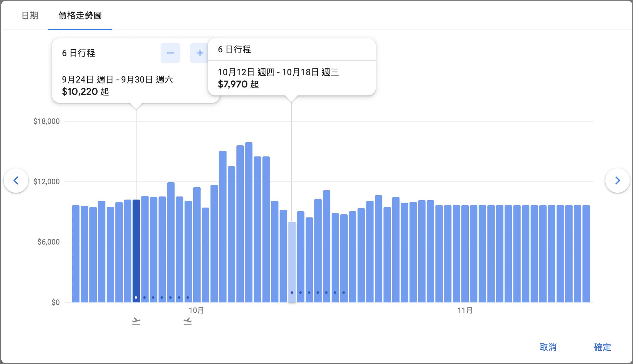This screenshot has height=364, width=633.
Task: Increase trip length with plus button
Action: point(200,53)
